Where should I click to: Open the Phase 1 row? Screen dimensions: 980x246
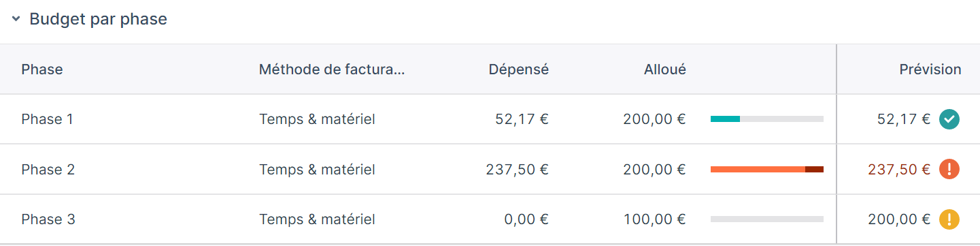coord(490,119)
